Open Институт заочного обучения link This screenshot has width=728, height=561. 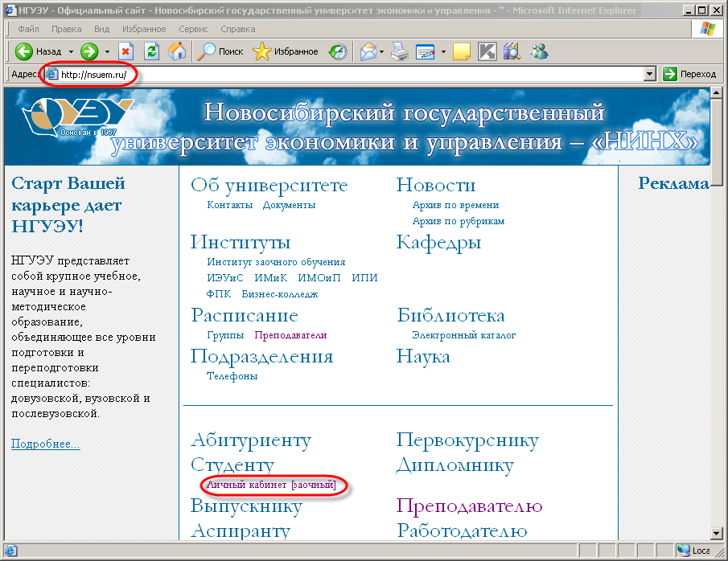[x=276, y=262]
